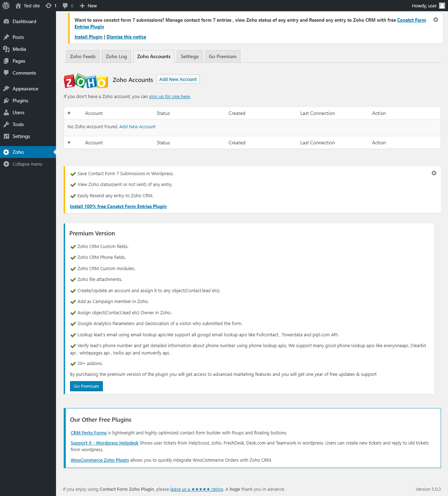Open Support X - Wordpress Helpdesk link
448x496 pixels.
coord(105,443)
